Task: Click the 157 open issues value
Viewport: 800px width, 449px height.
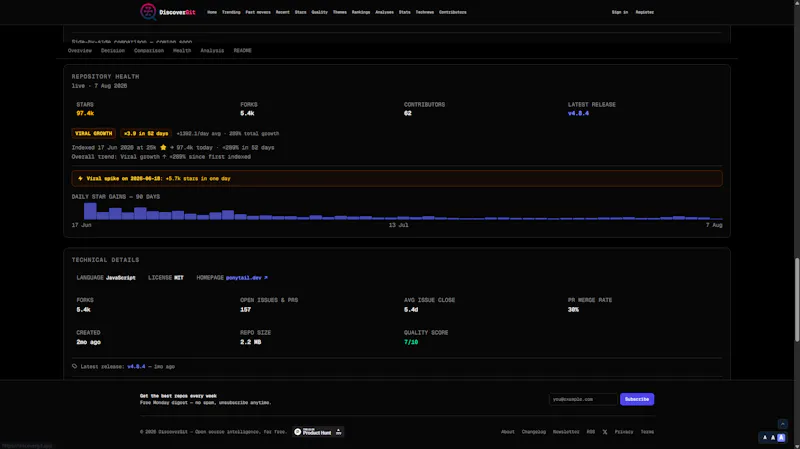Action: click(x=245, y=310)
